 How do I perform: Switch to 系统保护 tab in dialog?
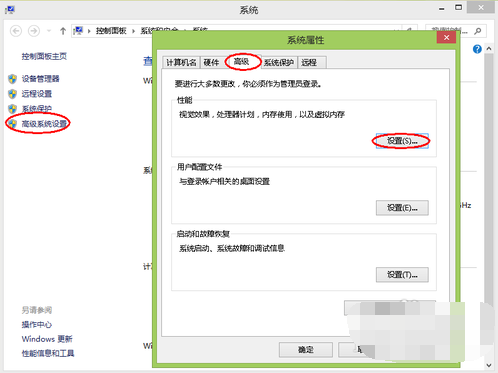click(x=279, y=62)
